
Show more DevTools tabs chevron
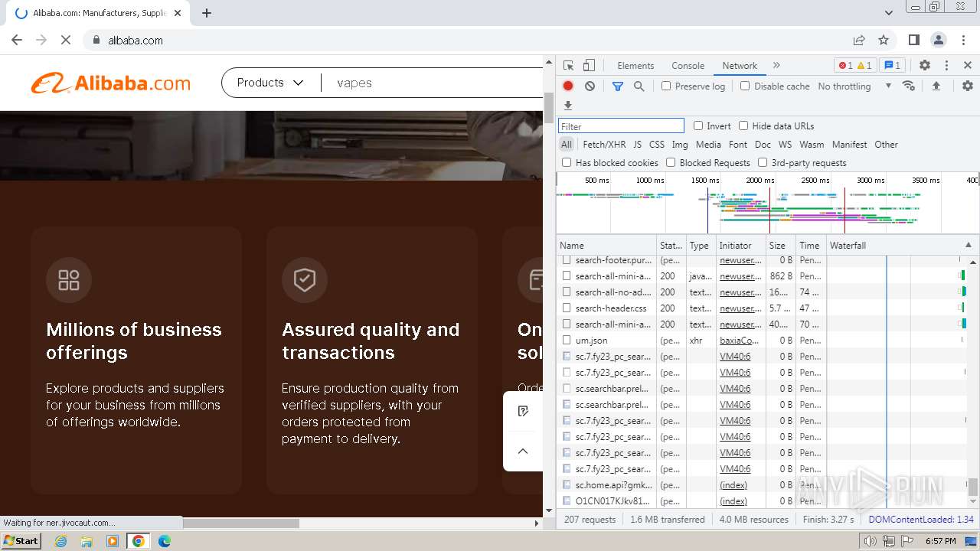point(776,66)
